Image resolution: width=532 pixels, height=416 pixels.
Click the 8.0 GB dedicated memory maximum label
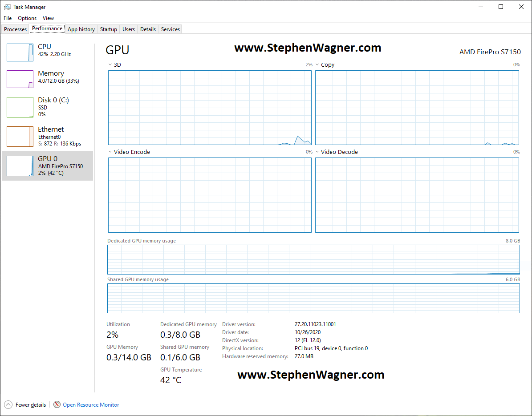pos(513,241)
